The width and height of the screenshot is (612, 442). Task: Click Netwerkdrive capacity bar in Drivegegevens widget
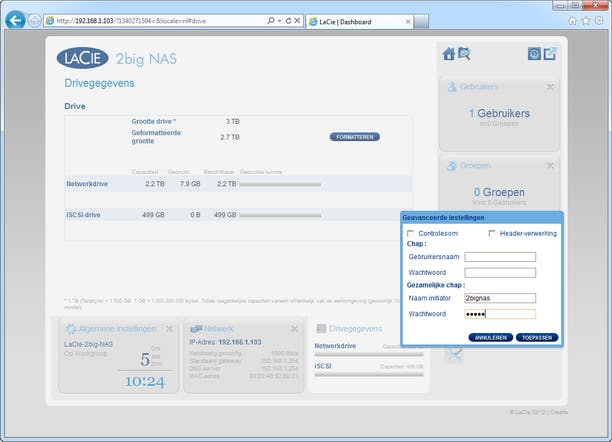[x=369, y=355]
